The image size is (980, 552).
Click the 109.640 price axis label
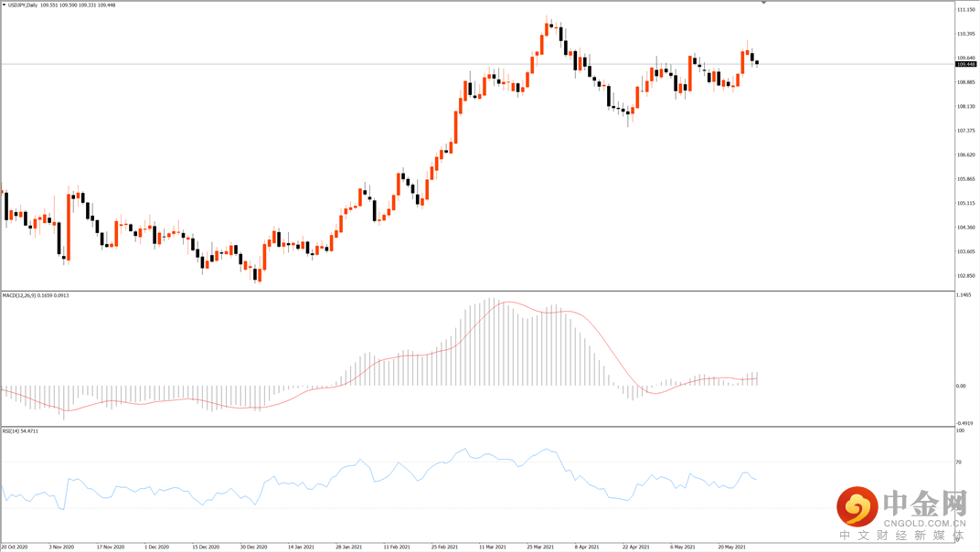click(x=965, y=58)
